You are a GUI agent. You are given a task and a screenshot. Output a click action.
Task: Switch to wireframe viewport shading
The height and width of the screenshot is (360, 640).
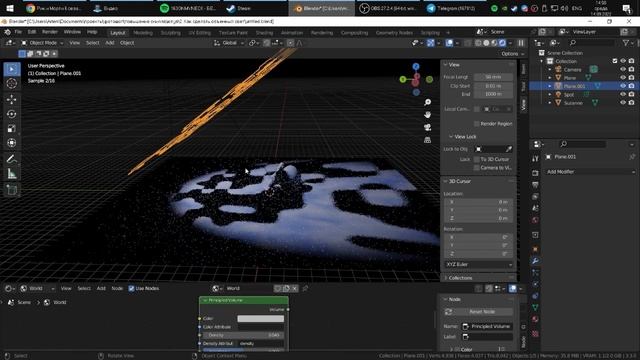(478, 43)
